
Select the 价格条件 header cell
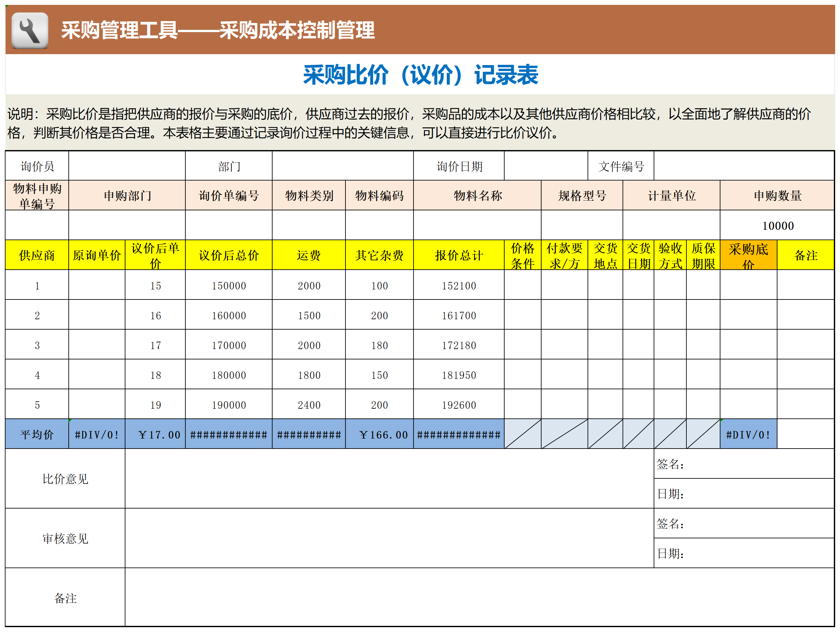pos(523,255)
